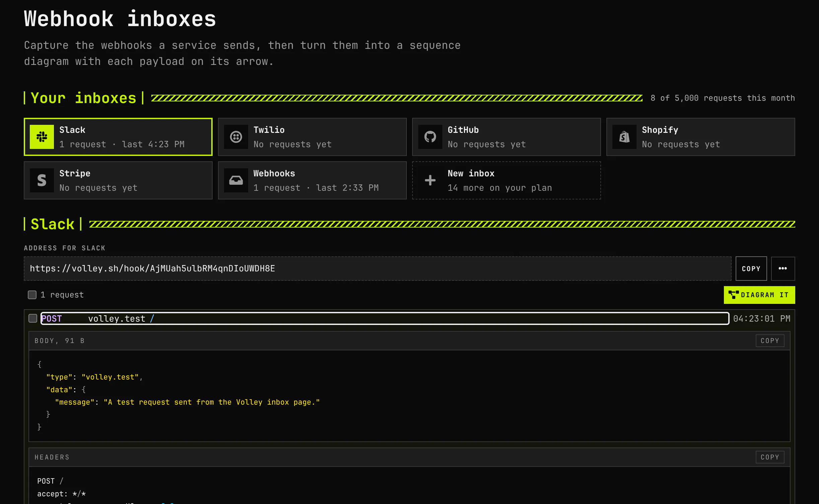819x504 pixels.
Task: Click the HEADERS section label
Action: (52, 457)
